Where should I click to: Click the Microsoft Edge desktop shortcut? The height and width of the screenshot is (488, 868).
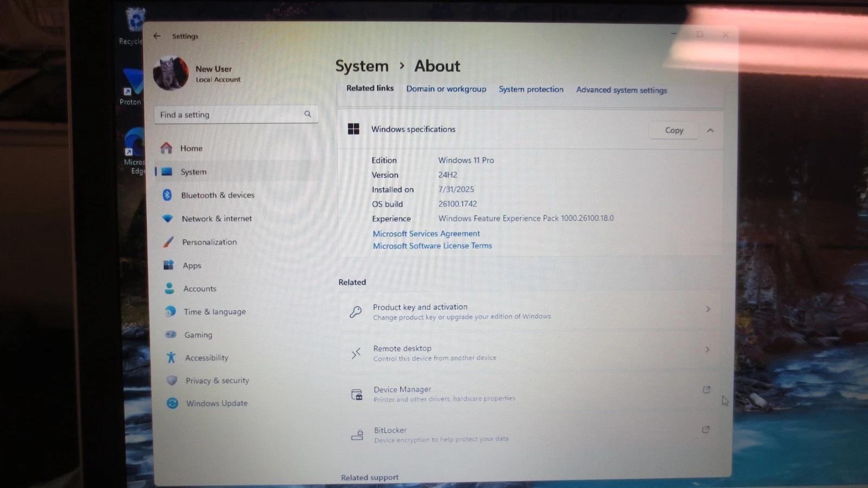(x=134, y=151)
